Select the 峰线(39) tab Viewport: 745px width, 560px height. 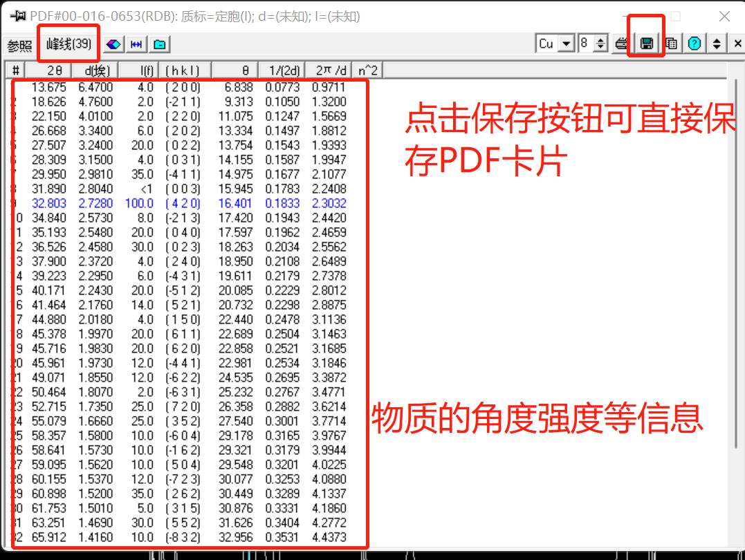coord(68,43)
